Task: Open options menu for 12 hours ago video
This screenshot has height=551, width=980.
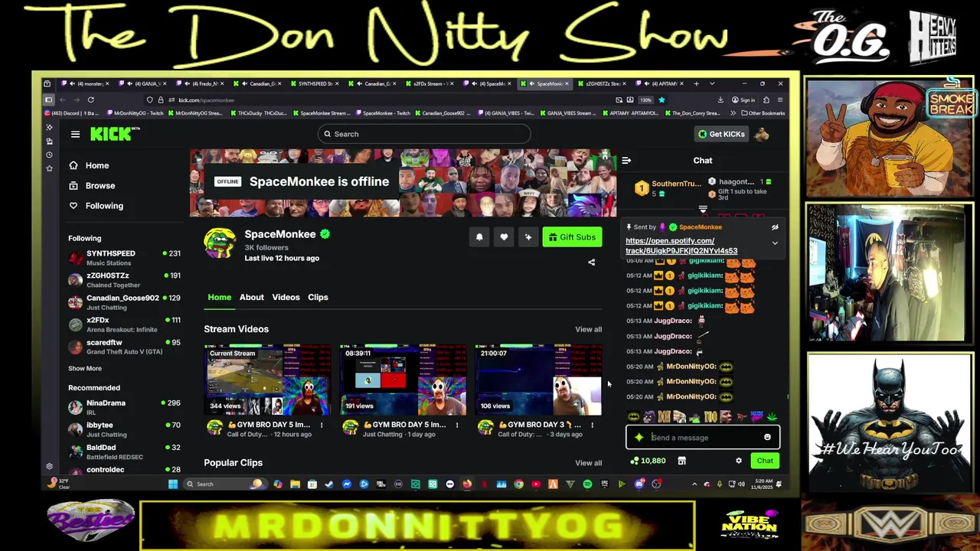Action: 322,425
